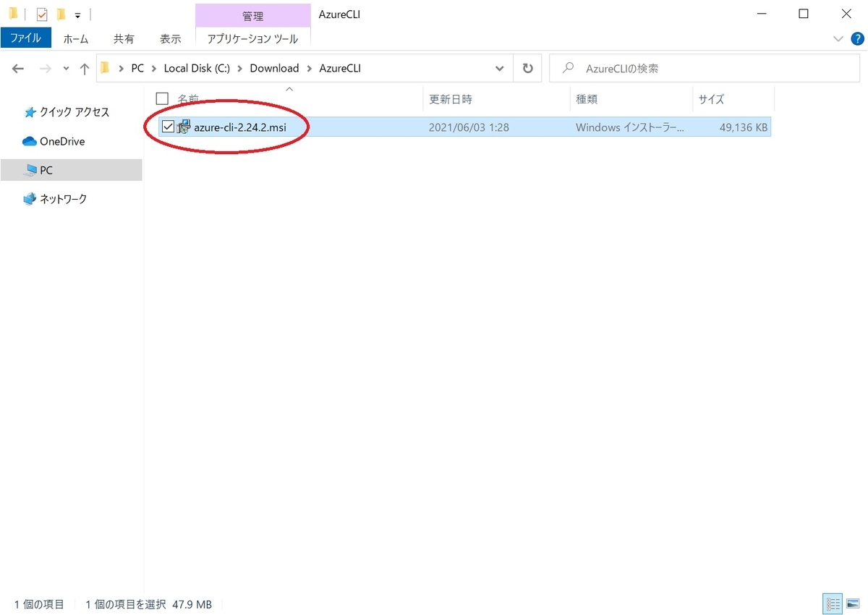Open クイック アクセス in navigation pane
Image resolution: width=868 pixels, height=615 pixels.
(74, 112)
